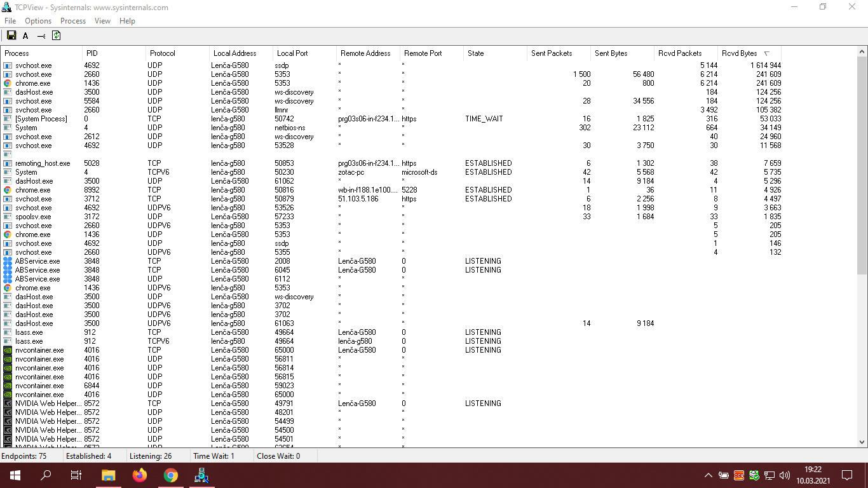Open the Process menu

pyautogui.click(x=73, y=21)
